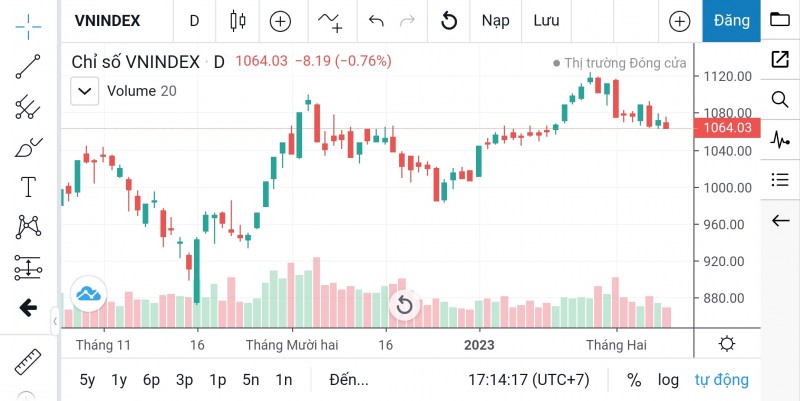Click the Đăng publish button
Screen dimensions: 800x401
click(731, 21)
